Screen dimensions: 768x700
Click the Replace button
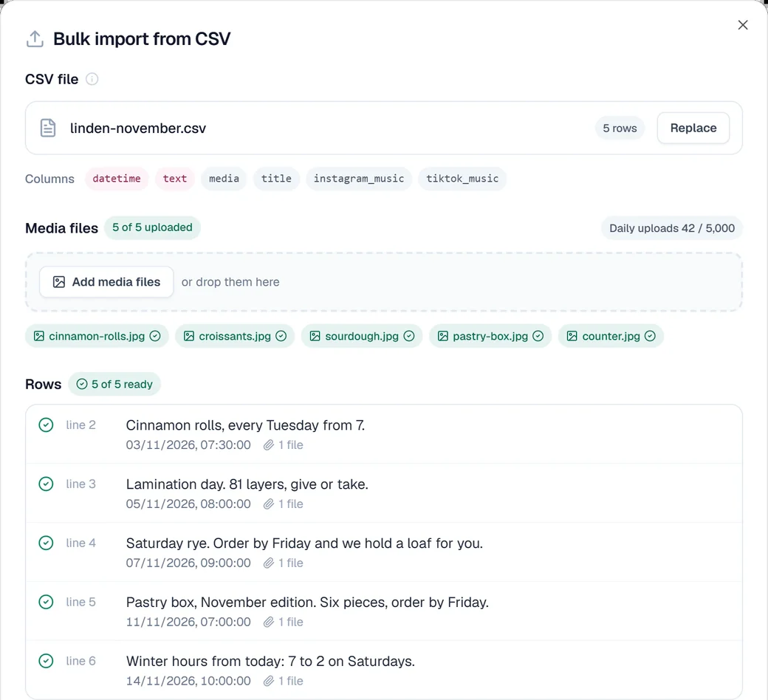coord(693,128)
